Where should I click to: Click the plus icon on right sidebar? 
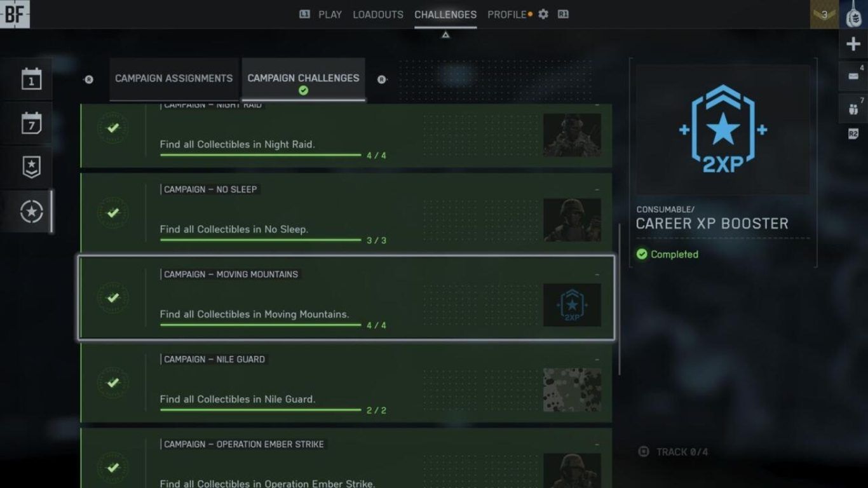point(853,44)
